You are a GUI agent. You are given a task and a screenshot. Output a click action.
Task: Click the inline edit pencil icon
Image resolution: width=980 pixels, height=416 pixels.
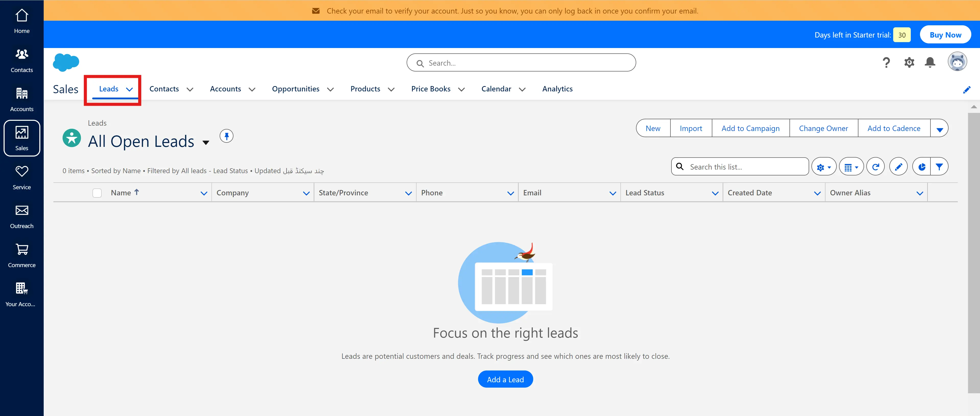coord(898,167)
